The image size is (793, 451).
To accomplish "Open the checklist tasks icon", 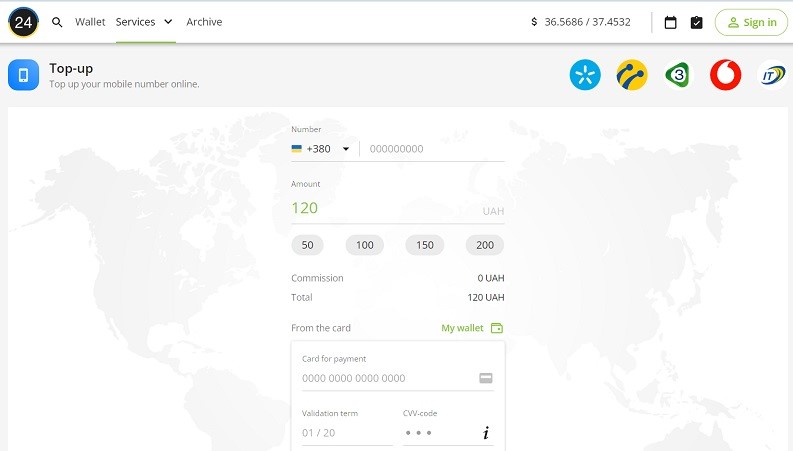I will coord(697,22).
